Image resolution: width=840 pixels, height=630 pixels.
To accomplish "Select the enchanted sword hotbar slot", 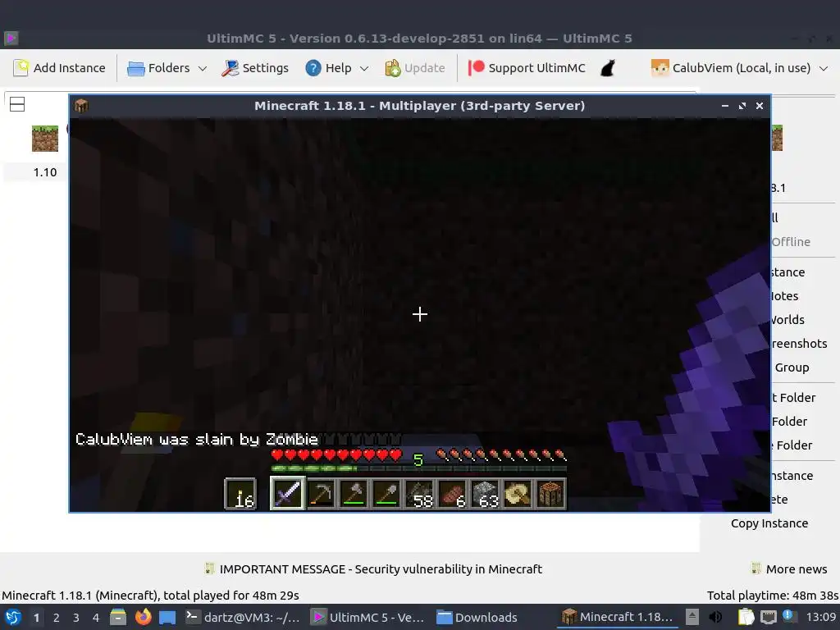I will (288, 493).
